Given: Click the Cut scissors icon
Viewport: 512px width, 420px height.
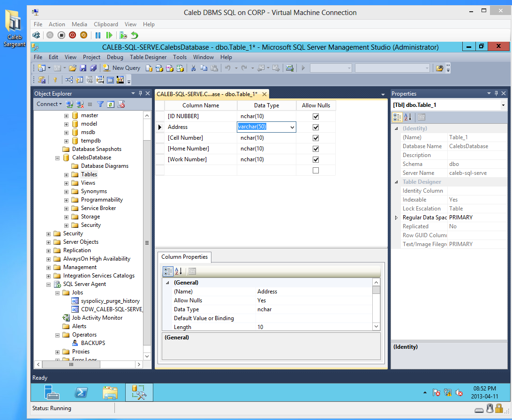Looking at the screenshot, I should 193,68.
